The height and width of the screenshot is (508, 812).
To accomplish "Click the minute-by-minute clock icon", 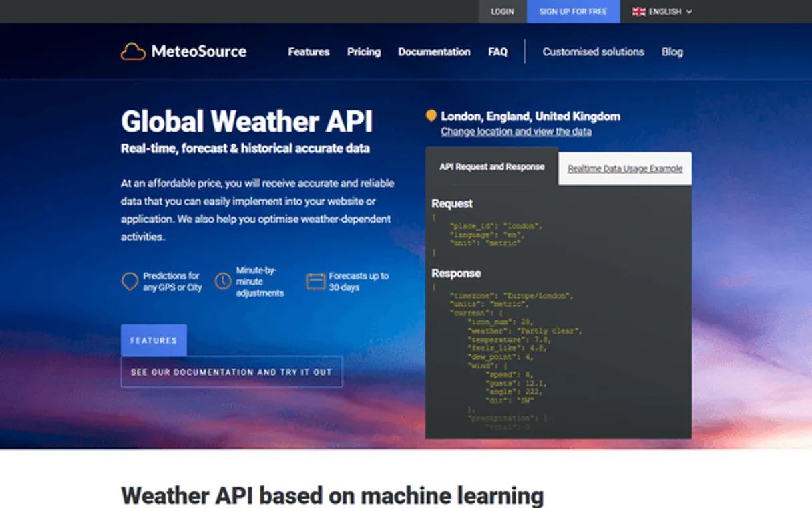I will [x=223, y=281].
